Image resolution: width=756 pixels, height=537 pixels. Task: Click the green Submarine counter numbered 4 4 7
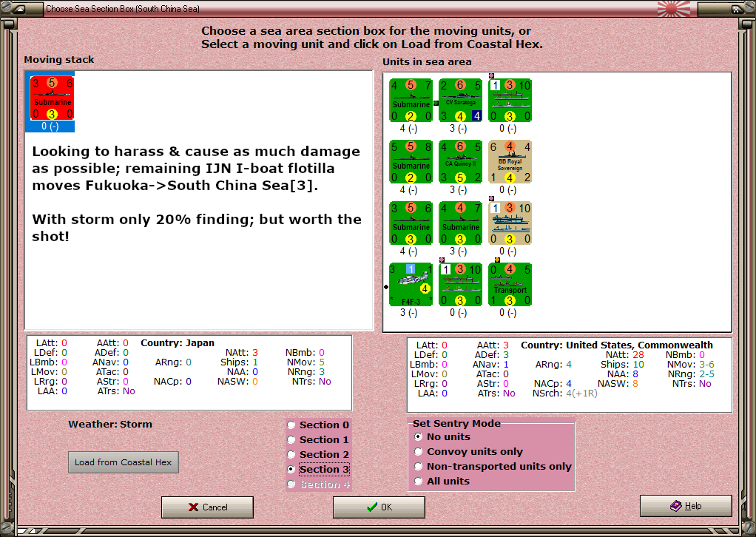point(460,223)
